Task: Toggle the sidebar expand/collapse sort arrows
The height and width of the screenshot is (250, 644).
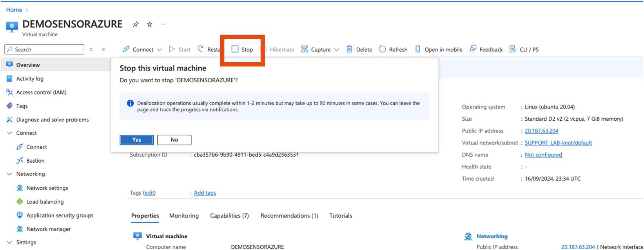Action: [91, 49]
